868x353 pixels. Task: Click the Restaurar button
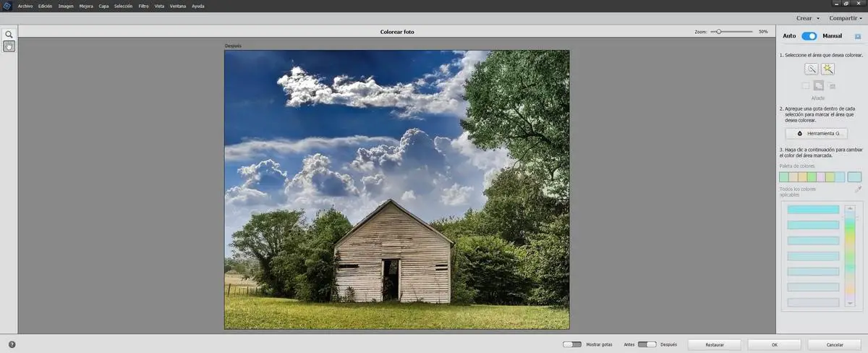pos(715,344)
